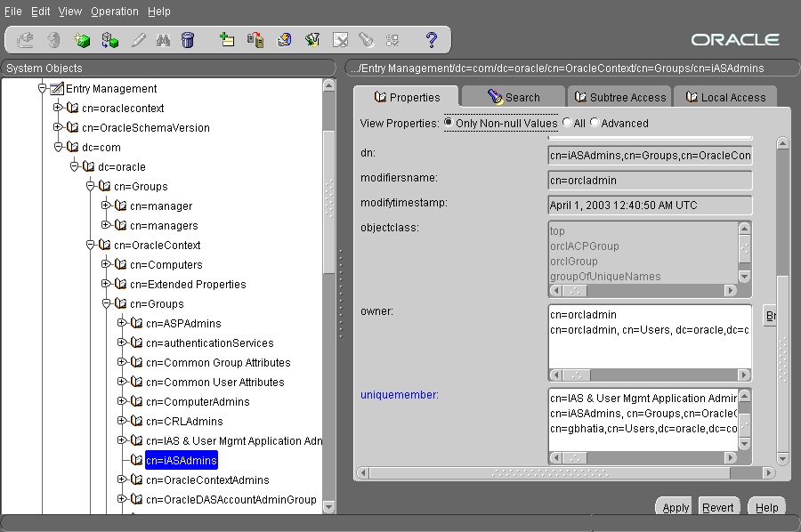The height and width of the screenshot is (532, 801).
Task: Expand the cn=oraclecontext node
Action: (x=58, y=108)
